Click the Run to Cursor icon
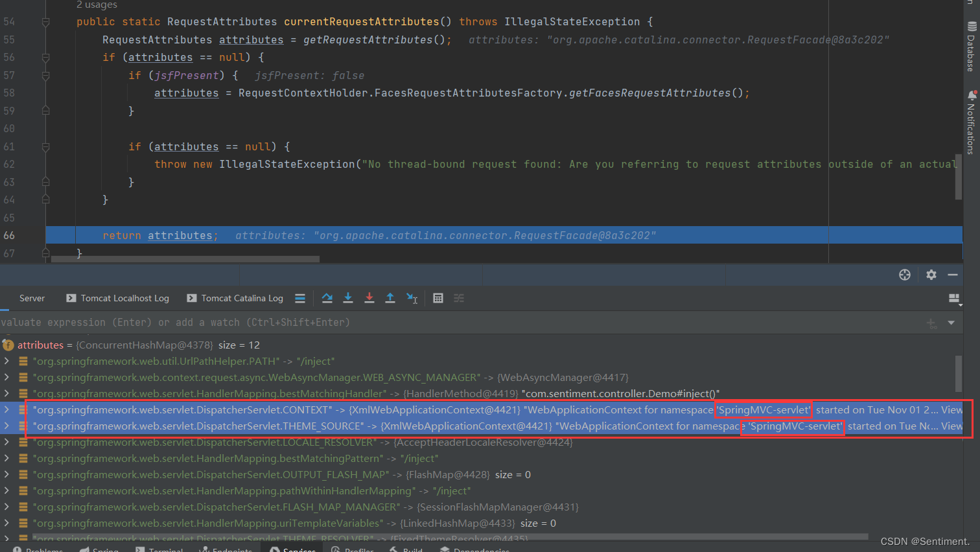The height and width of the screenshot is (552, 980). pos(412,298)
